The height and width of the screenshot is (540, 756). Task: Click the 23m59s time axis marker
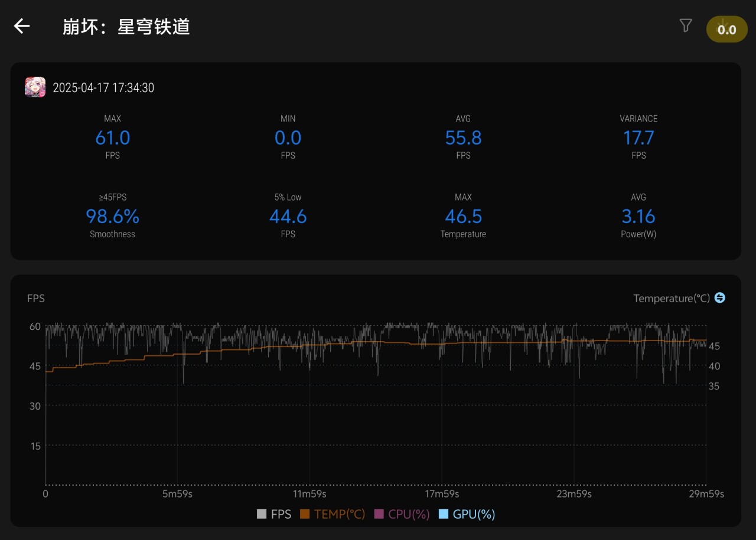pos(574,494)
